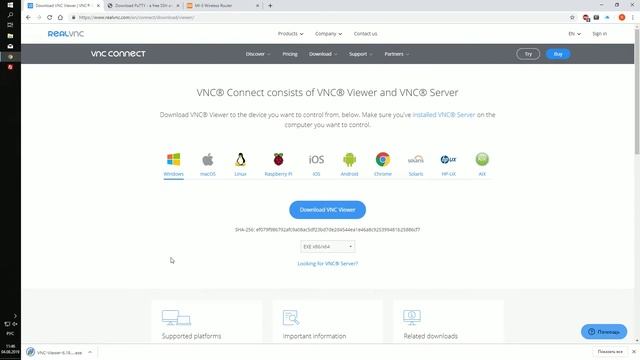Open a new browser tab
Viewport: 640px width, 360px height.
point(270,6)
